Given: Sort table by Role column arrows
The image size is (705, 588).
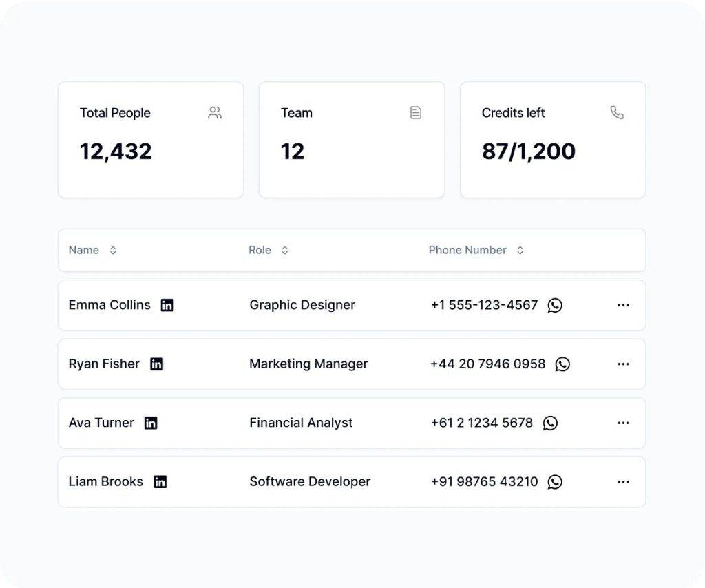Looking at the screenshot, I should tap(285, 251).
